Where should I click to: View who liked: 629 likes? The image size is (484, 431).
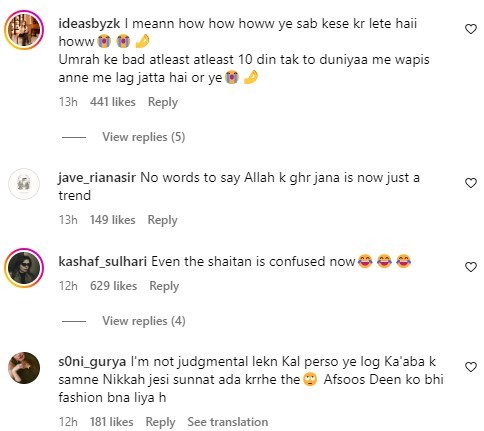[x=113, y=286]
